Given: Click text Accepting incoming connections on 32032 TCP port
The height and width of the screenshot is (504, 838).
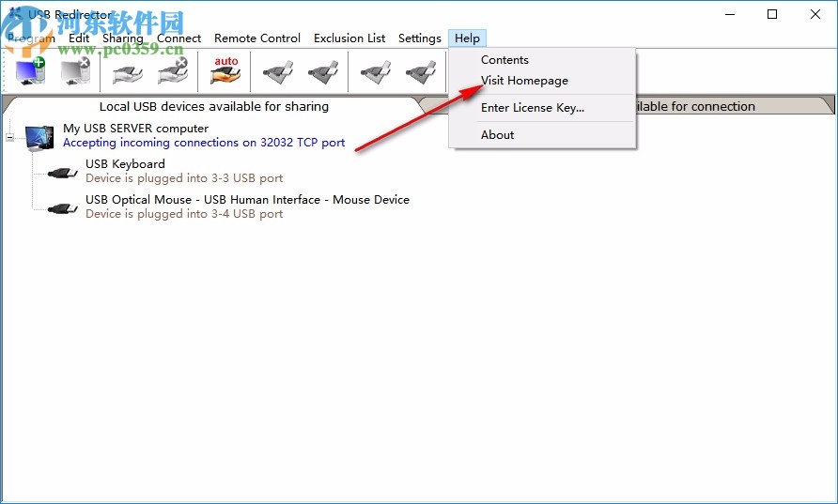Looking at the screenshot, I should pyautogui.click(x=204, y=143).
